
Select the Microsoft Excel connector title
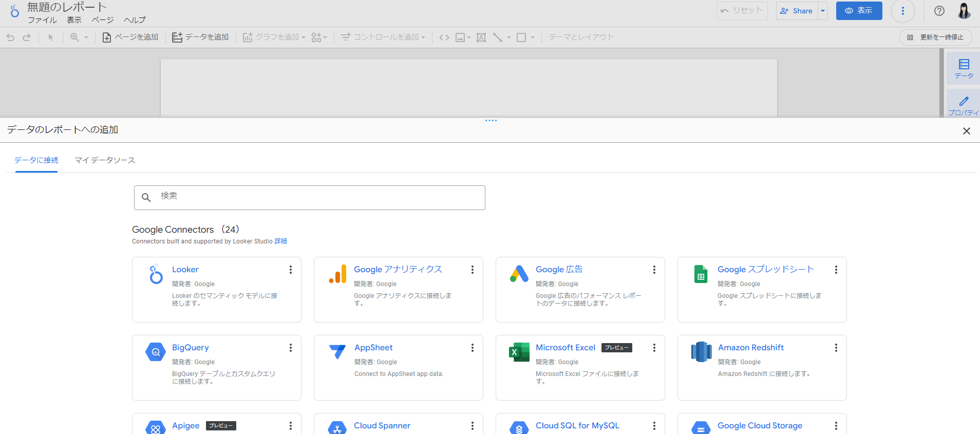566,348
